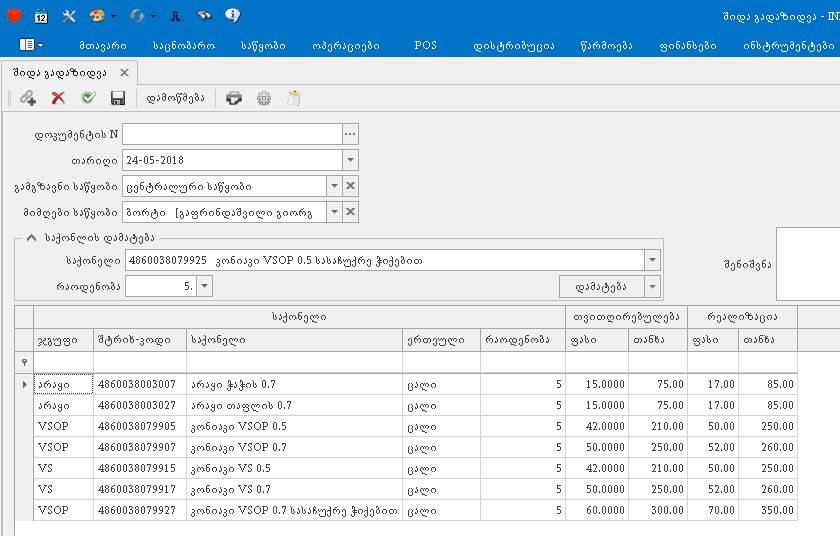Sort by the რაოდენობა column header
The width and height of the screenshot is (840, 536).
tap(523, 340)
